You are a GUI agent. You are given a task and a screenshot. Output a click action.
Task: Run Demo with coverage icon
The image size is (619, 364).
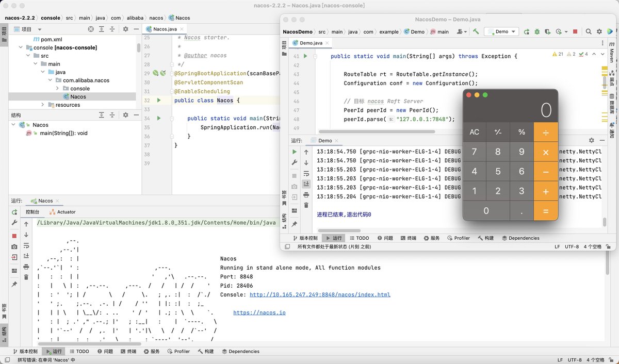[x=547, y=31]
